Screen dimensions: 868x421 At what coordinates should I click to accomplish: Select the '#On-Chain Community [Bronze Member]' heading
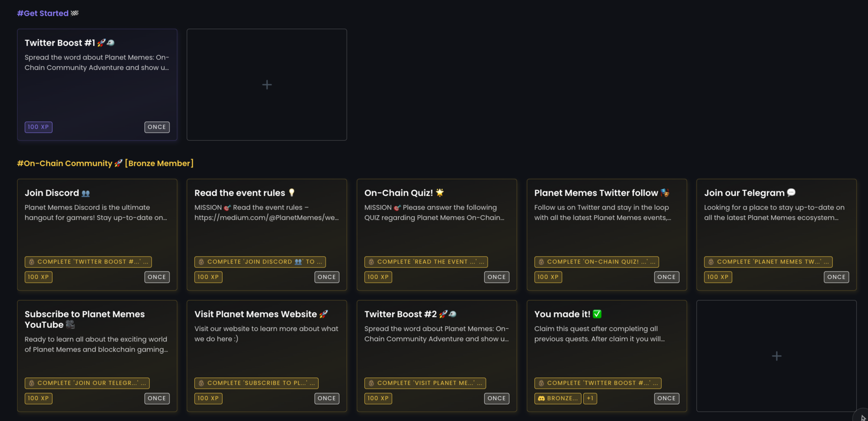click(x=105, y=163)
